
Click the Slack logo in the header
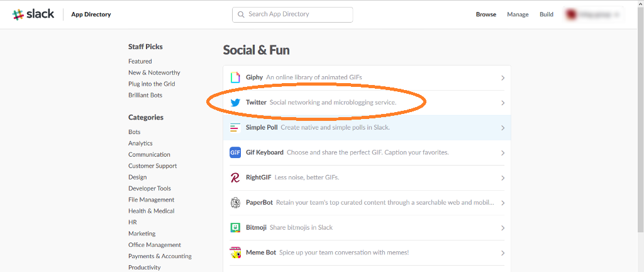click(x=33, y=14)
